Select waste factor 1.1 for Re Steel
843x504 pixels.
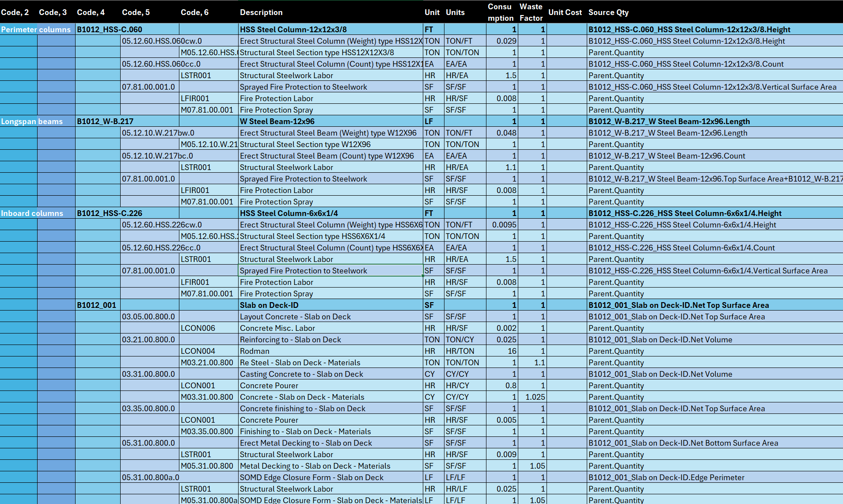point(532,363)
